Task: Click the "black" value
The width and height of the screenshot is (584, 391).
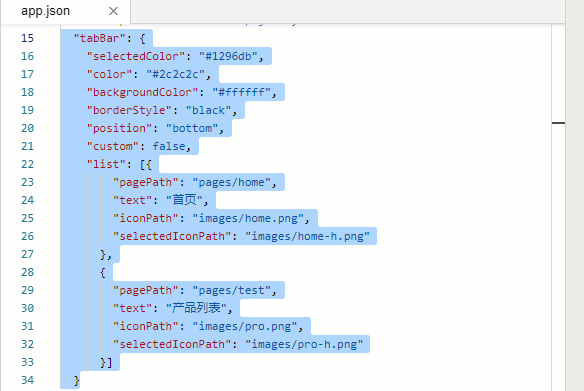Action: (209, 110)
